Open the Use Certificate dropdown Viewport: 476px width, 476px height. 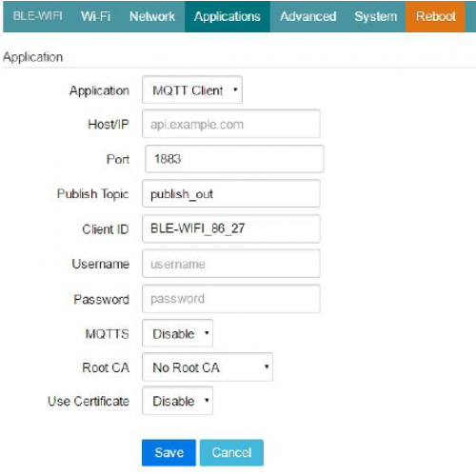(x=177, y=401)
